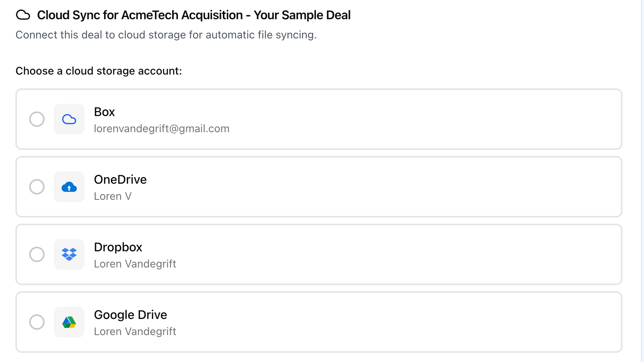The width and height of the screenshot is (644, 362).
Task: Click Loren Vandegrift under Dropbox
Action: coord(135,264)
